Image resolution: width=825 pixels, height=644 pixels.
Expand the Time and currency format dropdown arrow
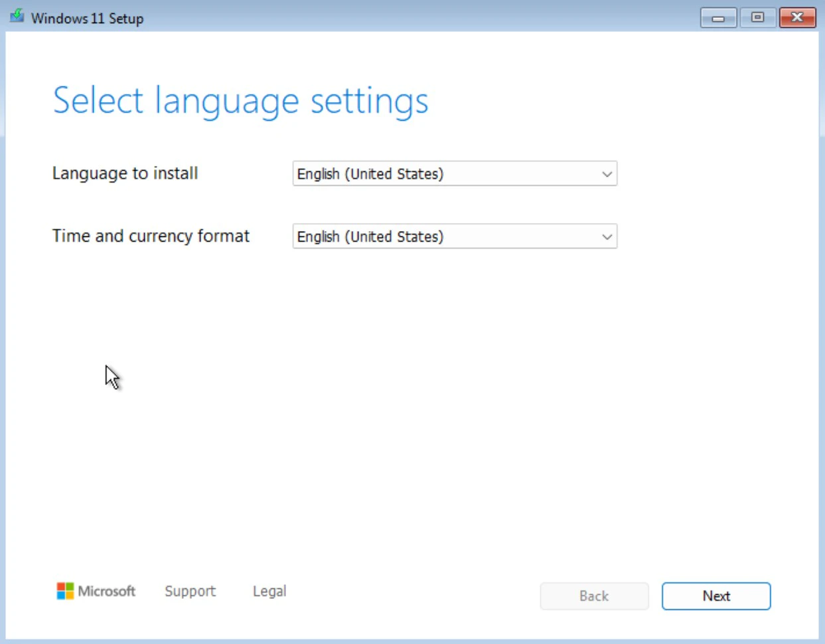(607, 237)
